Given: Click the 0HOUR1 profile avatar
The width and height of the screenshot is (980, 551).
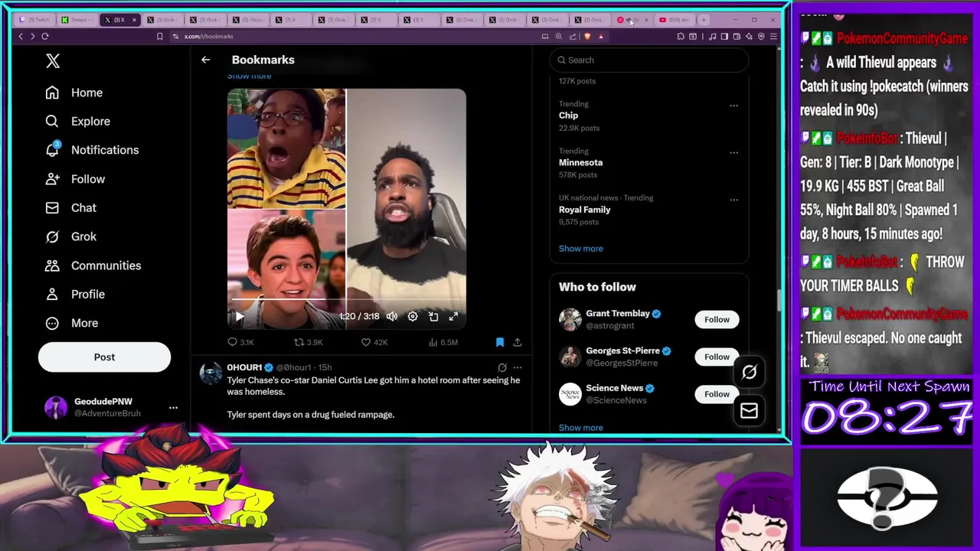Looking at the screenshot, I should [211, 373].
